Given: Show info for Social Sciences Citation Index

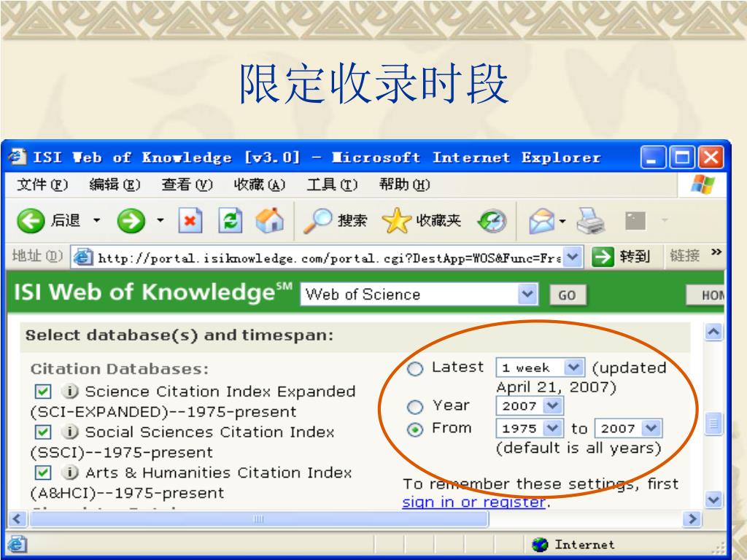Looking at the screenshot, I should (x=69, y=432).
